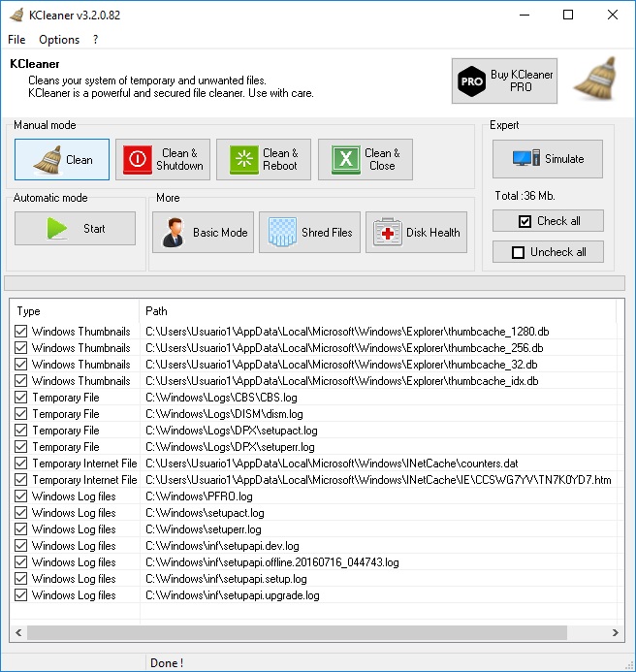Open the ? help menu
This screenshot has height=672, width=636.
click(x=95, y=40)
